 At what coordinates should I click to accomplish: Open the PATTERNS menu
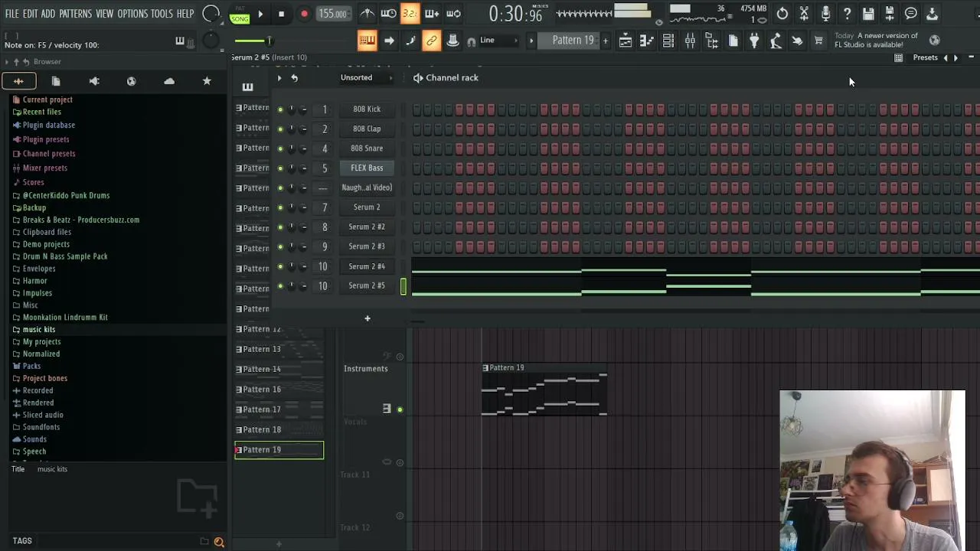(x=76, y=14)
